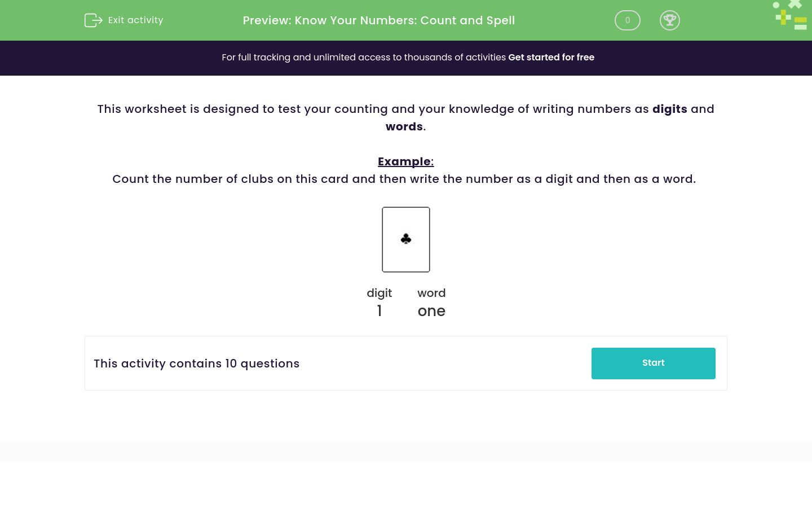Click the Exit activity label
This screenshot has height=508, width=812.
point(135,20)
